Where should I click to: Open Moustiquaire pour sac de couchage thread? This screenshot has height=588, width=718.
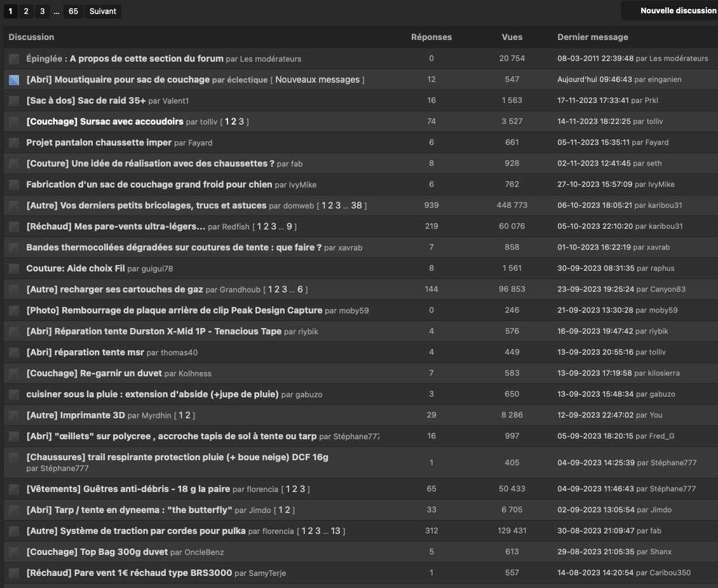tap(118, 79)
